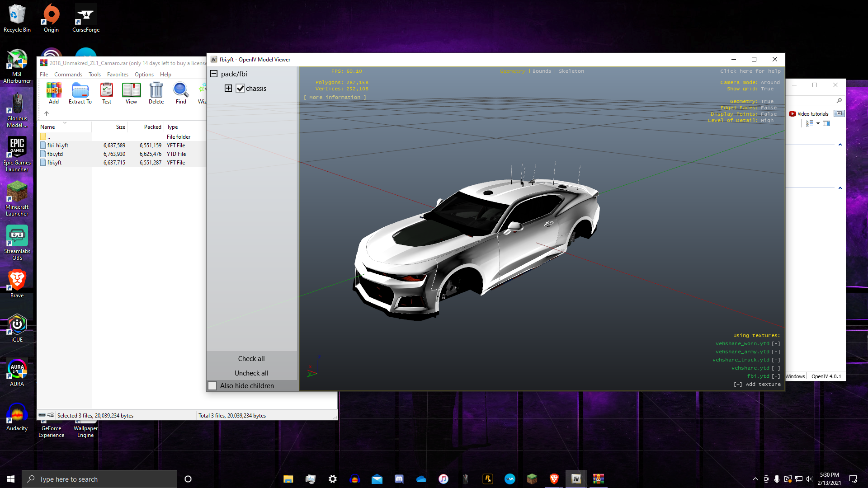The height and width of the screenshot is (488, 868).
Task: Click the Test archive icon
Action: pos(107,92)
